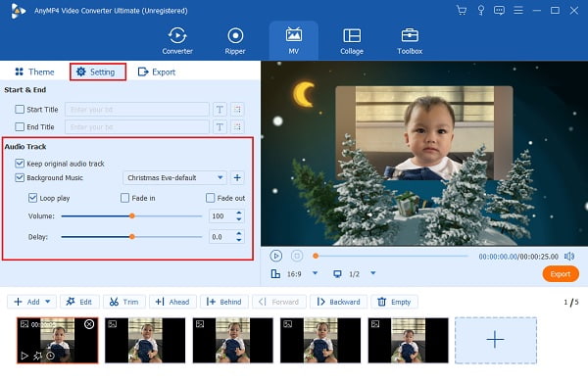This screenshot has height=382, width=588.
Task: Play the first clip thumbnail
Action: click(x=24, y=356)
